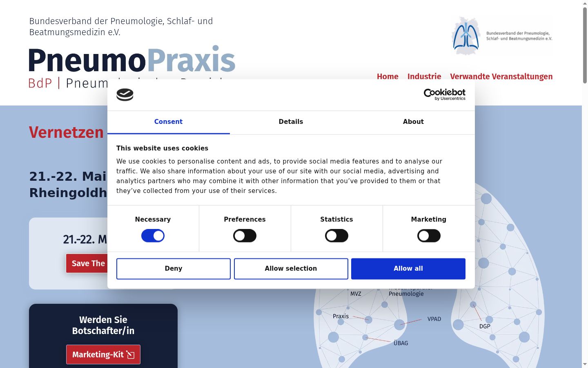Open the About tab
The height and width of the screenshot is (368, 588).
[x=413, y=122]
